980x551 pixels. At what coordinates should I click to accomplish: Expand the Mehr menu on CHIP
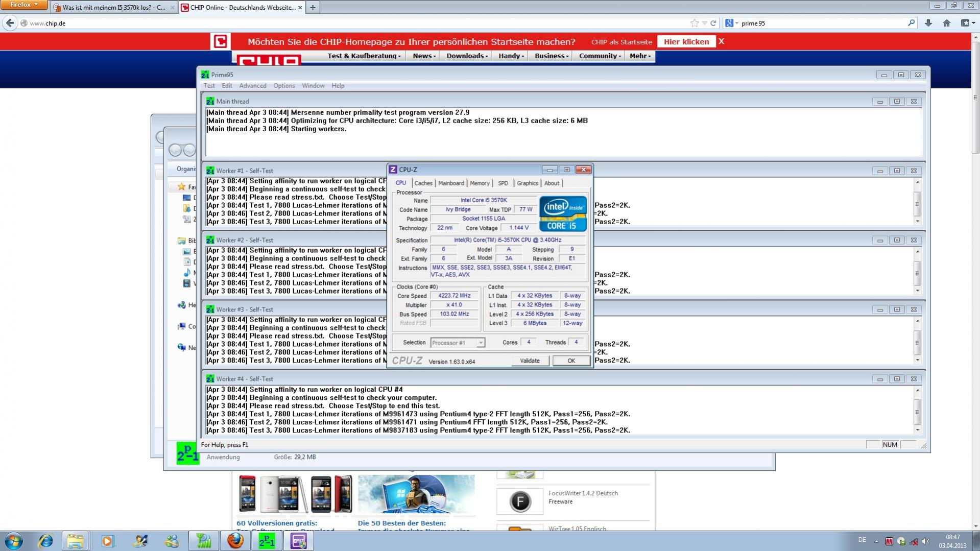640,56
